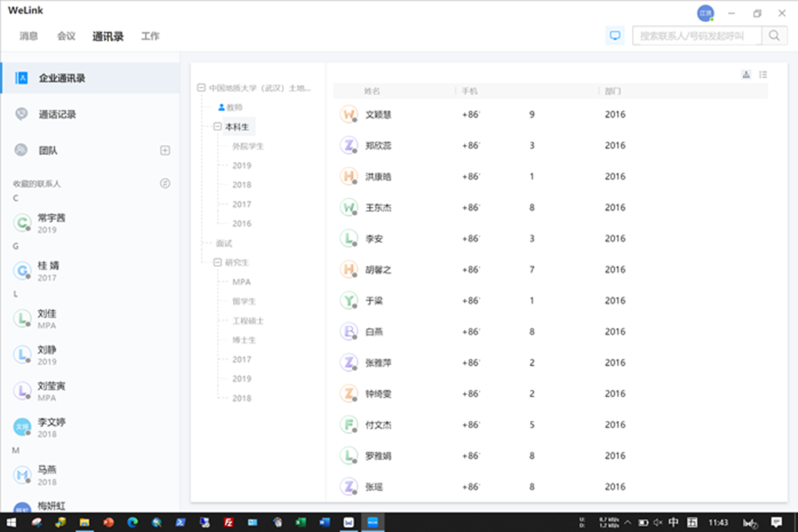The image size is (798, 532).
Task: Click the screen projection icon beside search
Action: [x=615, y=35]
